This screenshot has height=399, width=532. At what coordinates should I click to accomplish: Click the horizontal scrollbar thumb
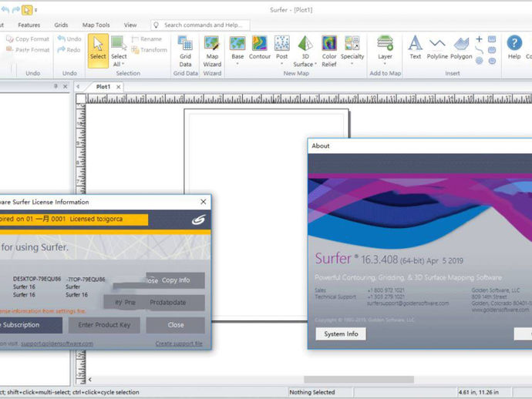[x=359, y=379]
